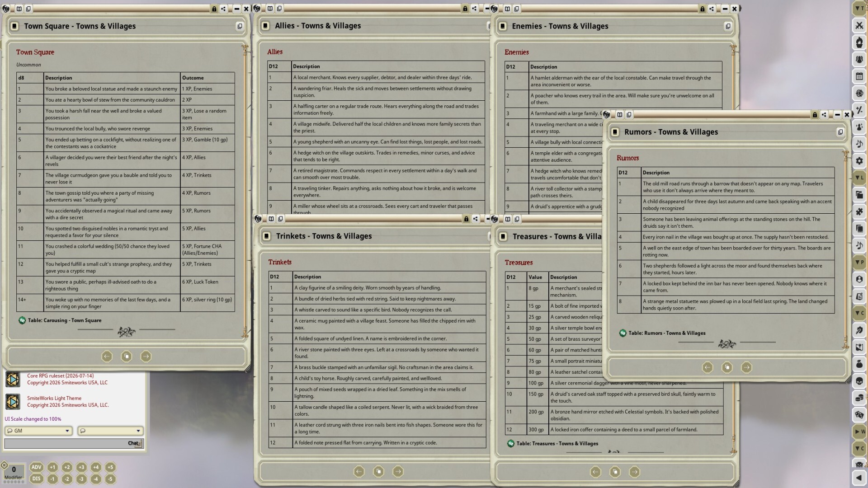Expand the W sidebar section header

click(859, 432)
